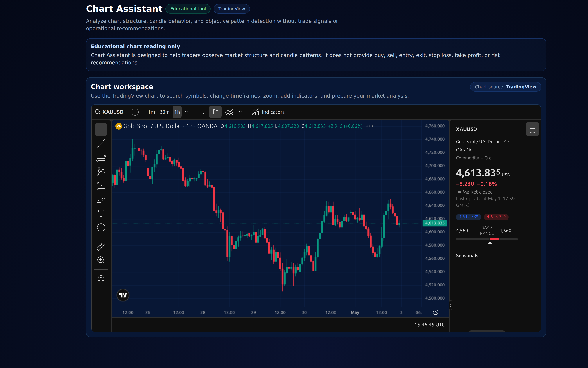Screen dimensions: 588x368
Task: Click the XAUUSD title in side panel
Action: [466, 130]
